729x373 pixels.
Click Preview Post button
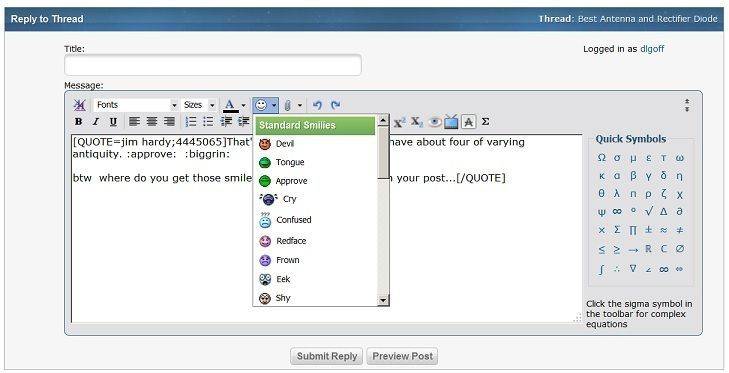pyautogui.click(x=402, y=356)
